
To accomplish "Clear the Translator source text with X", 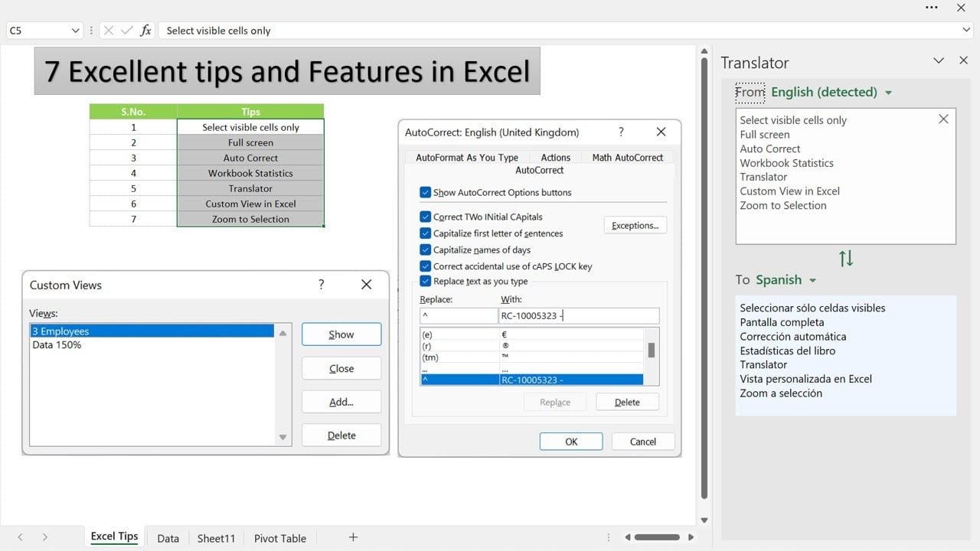I will pos(943,119).
